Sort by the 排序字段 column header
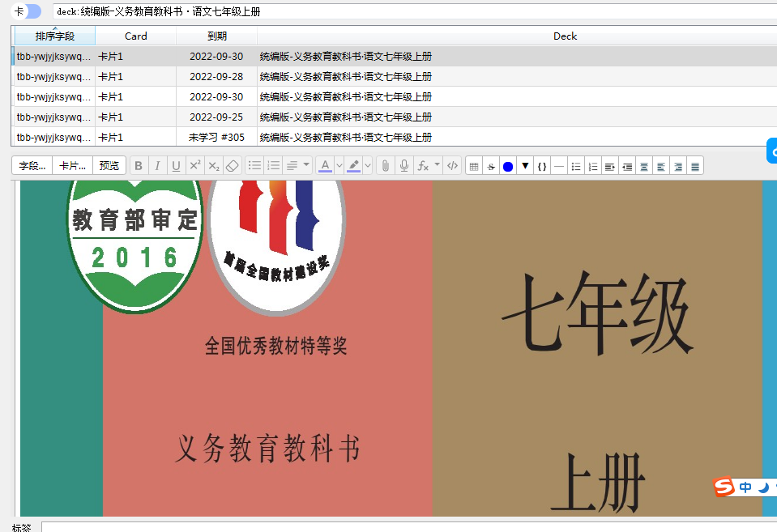 (55, 36)
